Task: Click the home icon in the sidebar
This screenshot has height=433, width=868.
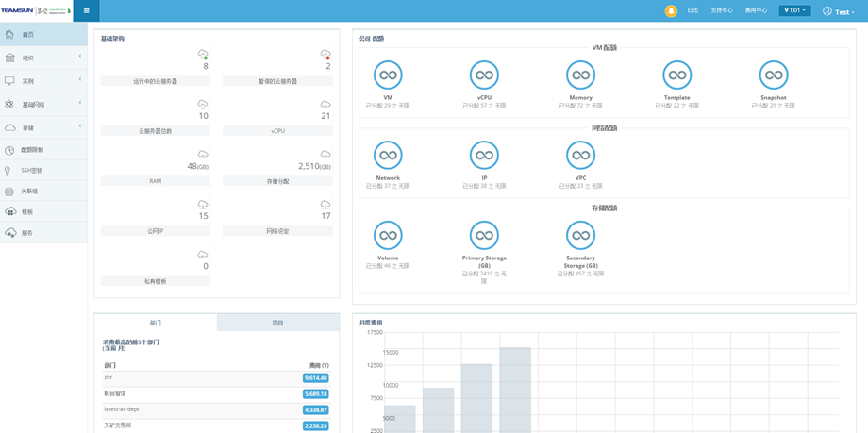Action: click(9, 34)
